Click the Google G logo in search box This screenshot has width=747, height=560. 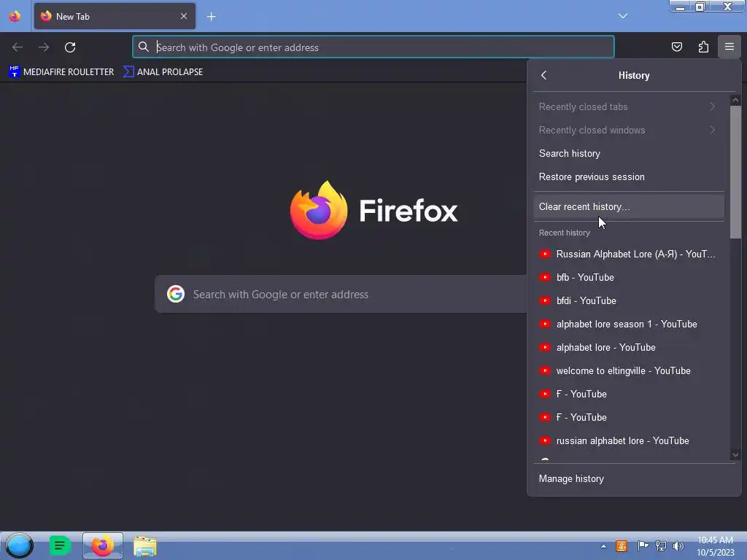pos(176,294)
